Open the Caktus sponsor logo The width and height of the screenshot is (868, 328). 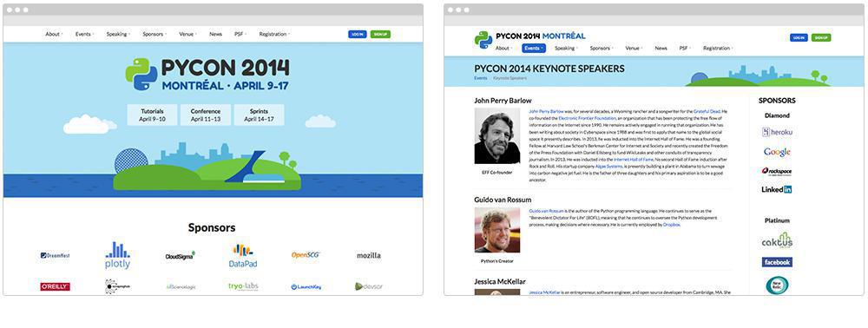(777, 241)
